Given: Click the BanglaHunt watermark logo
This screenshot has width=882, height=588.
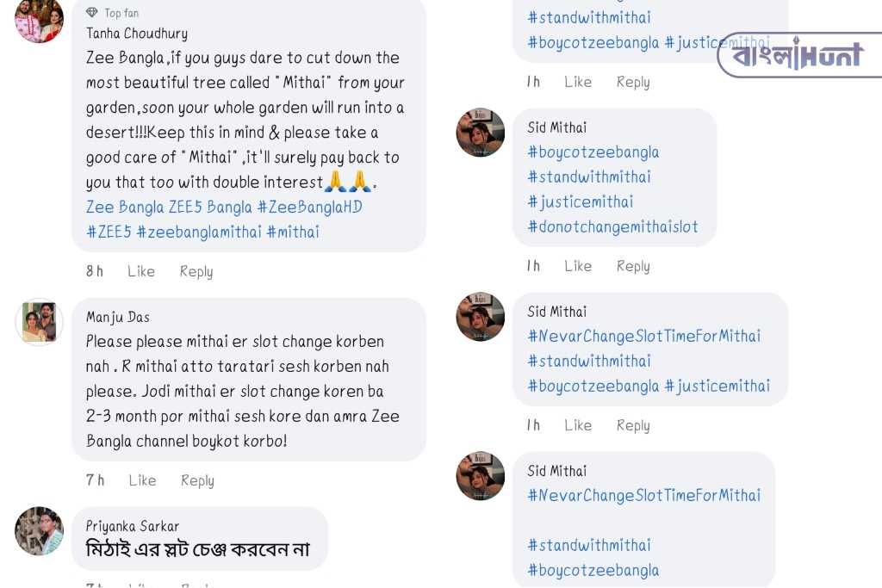Looking at the screenshot, I should pos(800,54).
